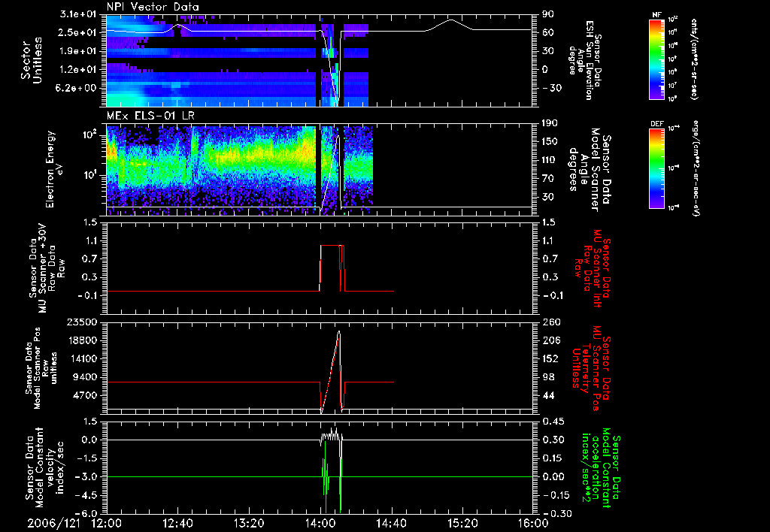Image resolution: width=770 pixels, height=532 pixels.
Task: Click the "9400" scanner position tick value
Action: tap(85, 377)
